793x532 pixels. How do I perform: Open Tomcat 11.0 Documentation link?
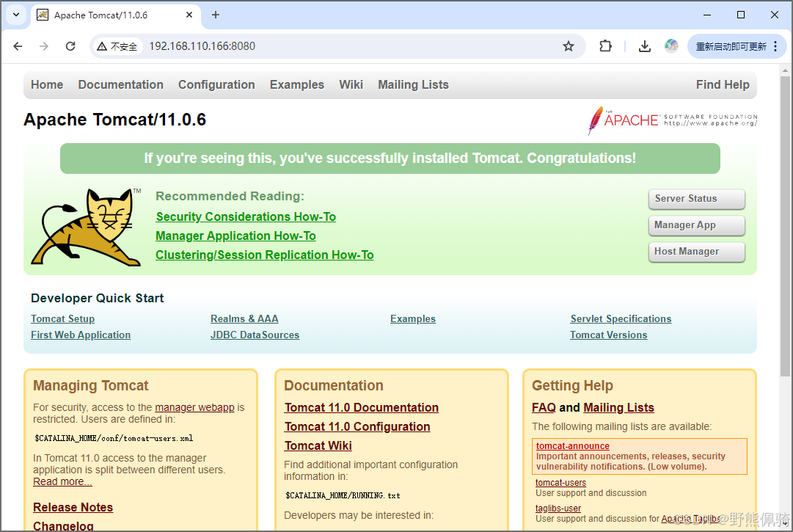point(362,407)
